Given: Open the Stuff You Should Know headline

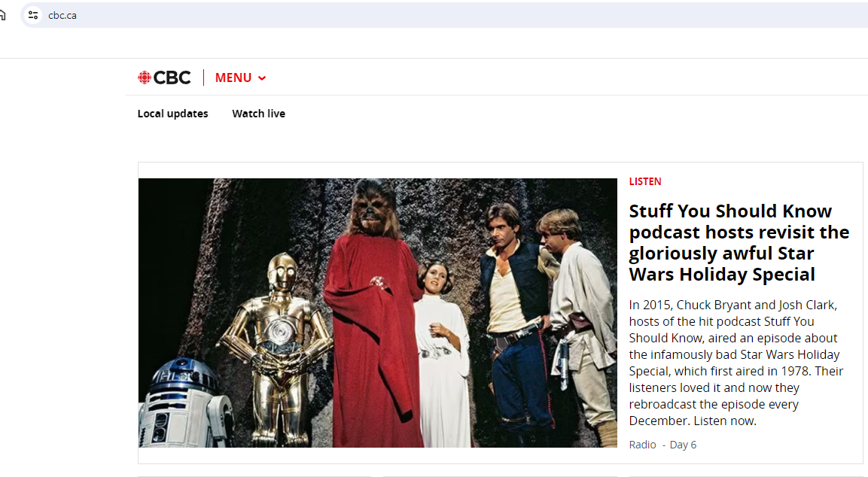Looking at the screenshot, I should click(739, 242).
